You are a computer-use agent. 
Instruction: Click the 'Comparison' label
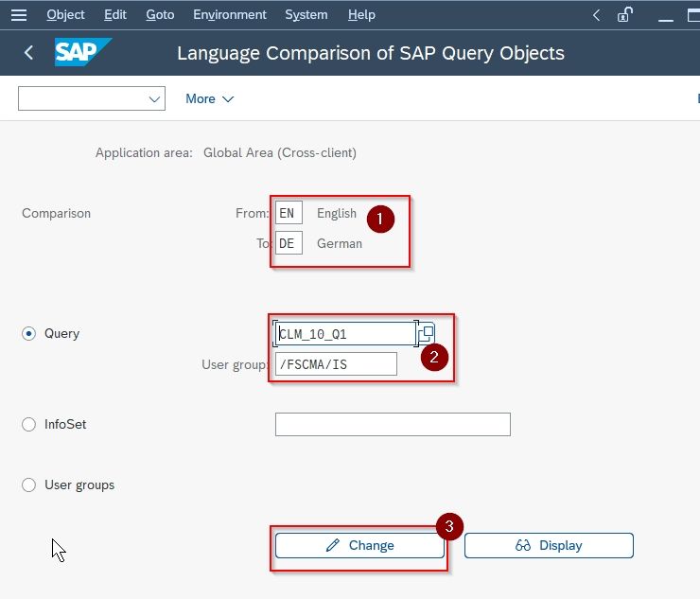point(56,213)
